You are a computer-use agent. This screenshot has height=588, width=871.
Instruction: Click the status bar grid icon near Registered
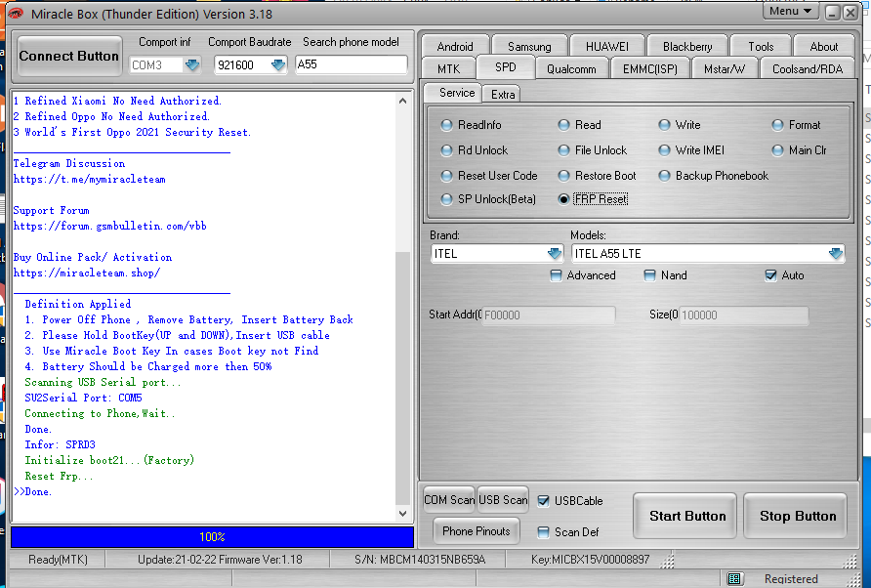(734, 579)
